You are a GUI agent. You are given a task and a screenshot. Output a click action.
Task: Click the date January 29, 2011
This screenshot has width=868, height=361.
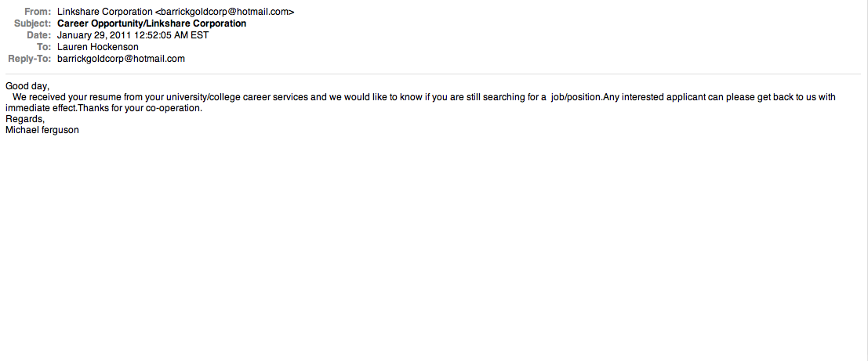coord(94,34)
